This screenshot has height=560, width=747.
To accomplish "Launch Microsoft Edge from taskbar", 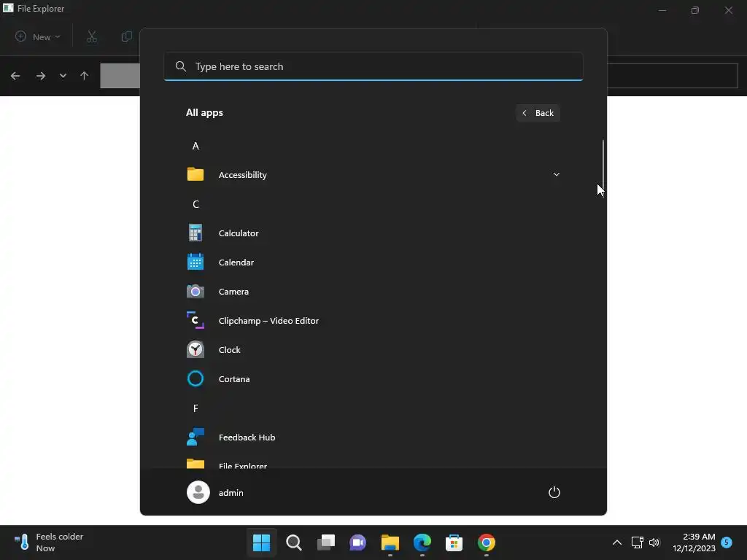I will coord(422,542).
